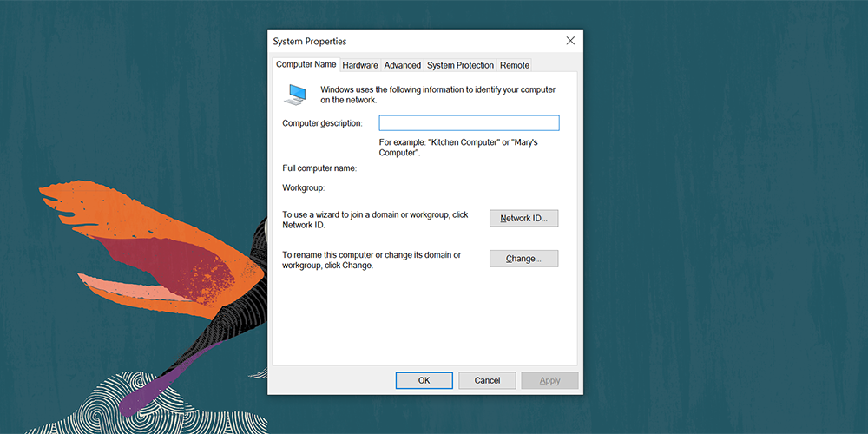This screenshot has height=434, width=868.
Task: Open the Advanced tab
Action: pos(403,65)
